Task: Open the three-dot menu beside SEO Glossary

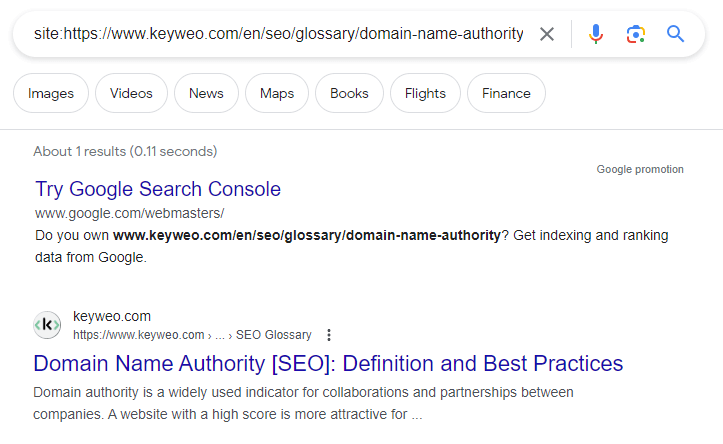Action: tap(329, 335)
